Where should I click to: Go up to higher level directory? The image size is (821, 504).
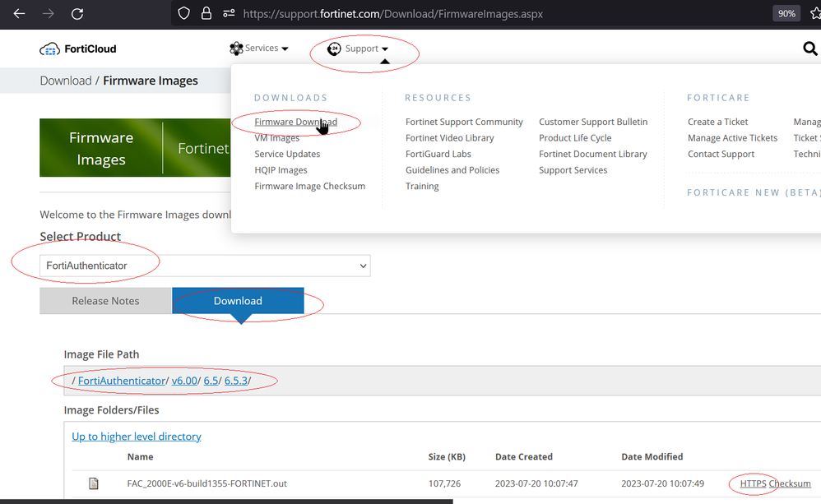(x=137, y=437)
